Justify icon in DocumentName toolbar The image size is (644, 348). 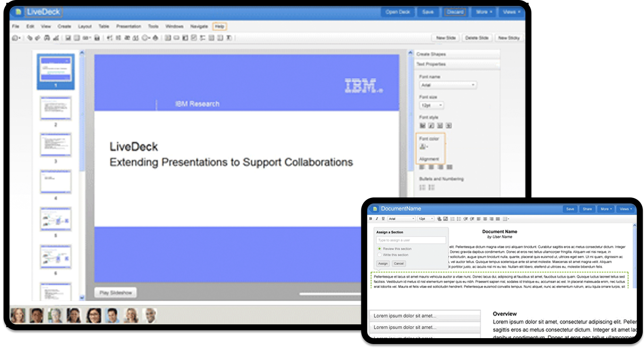click(x=498, y=219)
